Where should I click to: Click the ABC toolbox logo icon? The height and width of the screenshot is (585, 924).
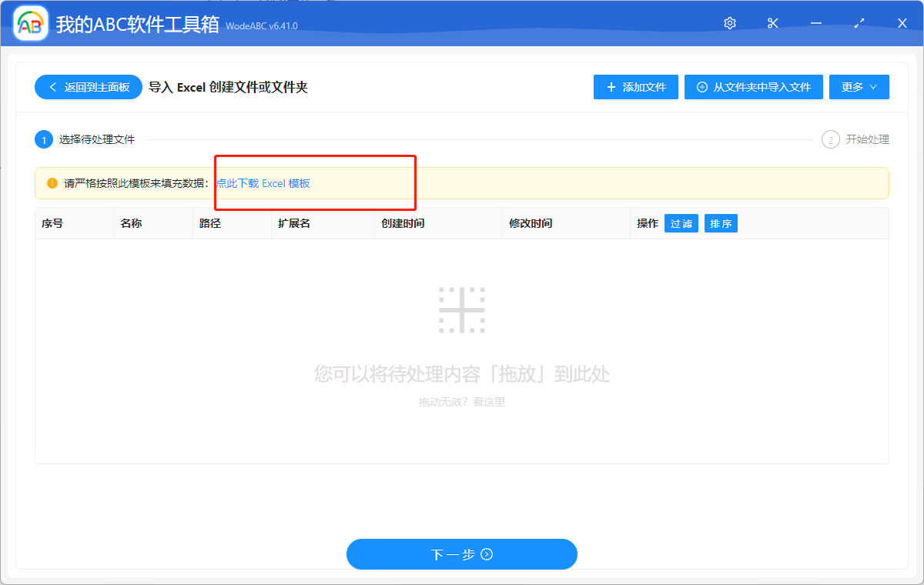click(29, 23)
